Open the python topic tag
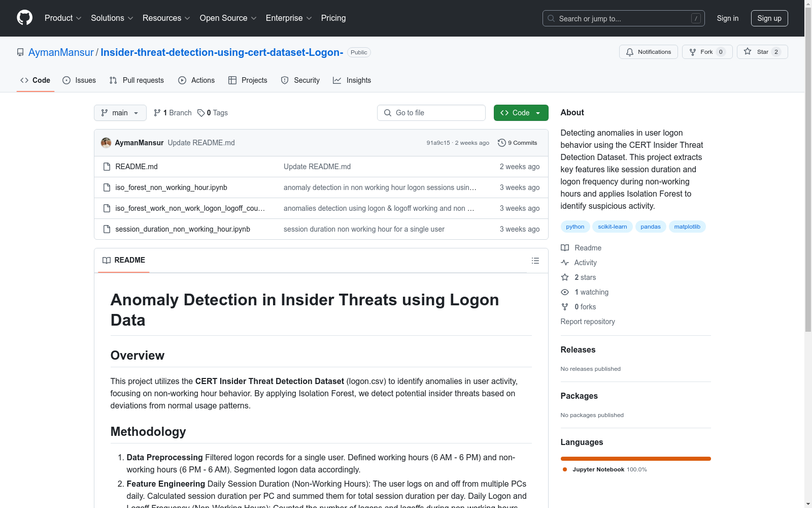The image size is (812, 508). pos(575,227)
